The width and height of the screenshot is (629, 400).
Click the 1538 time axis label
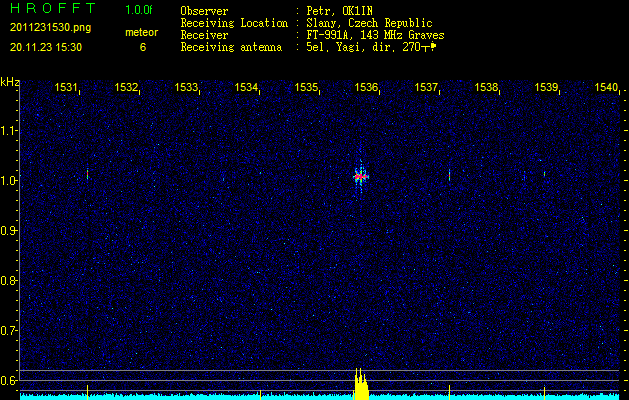(x=486, y=87)
